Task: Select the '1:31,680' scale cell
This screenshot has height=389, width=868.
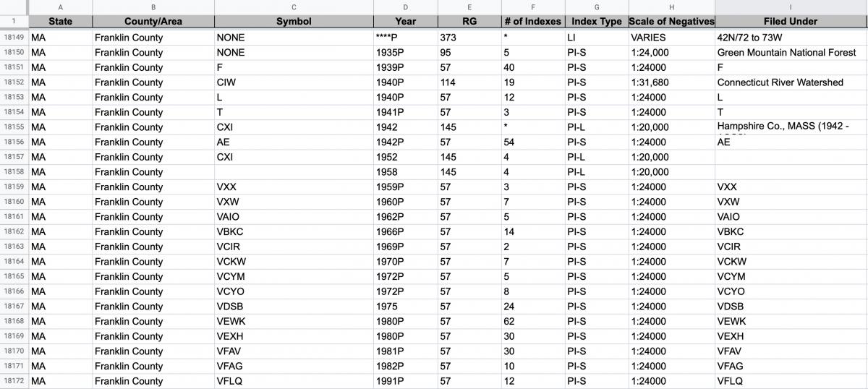Action: click(650, 82)
